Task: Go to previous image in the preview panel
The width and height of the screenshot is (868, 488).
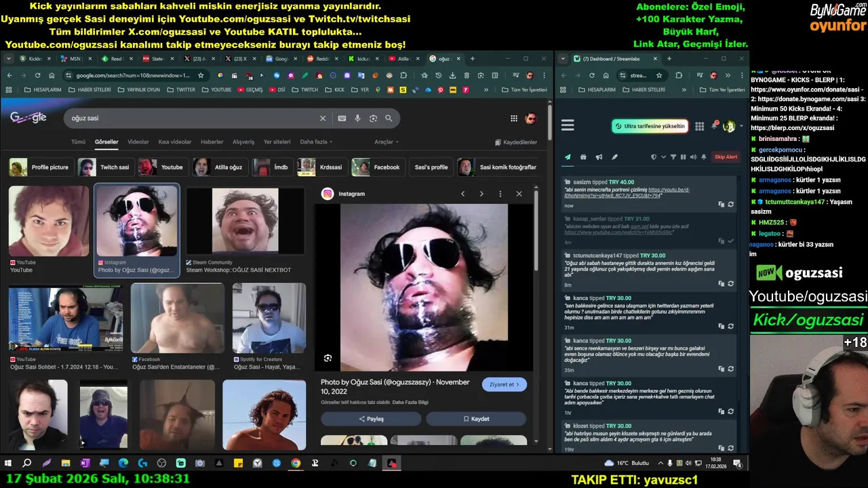Action: pyautogui.click(x=462, y=194)
